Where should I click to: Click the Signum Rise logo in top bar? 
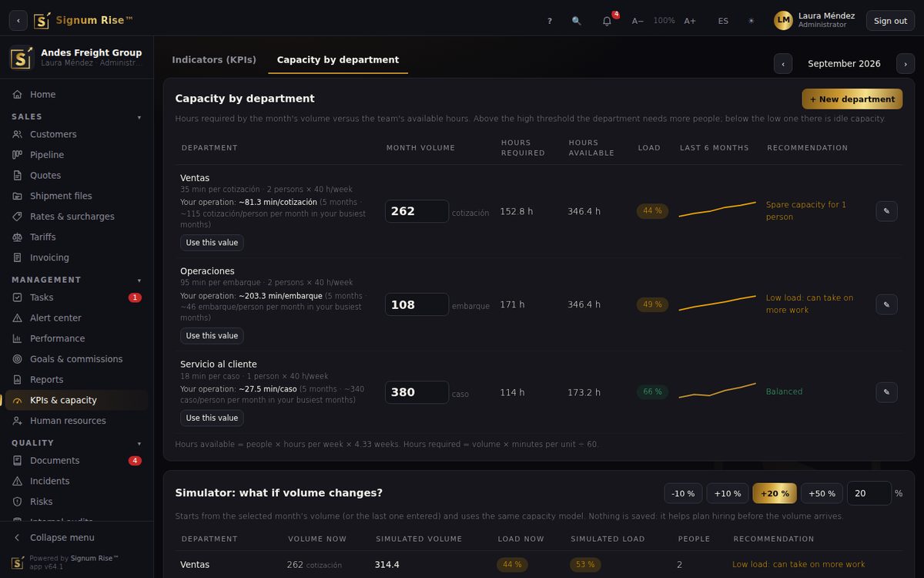click(83, 21)
